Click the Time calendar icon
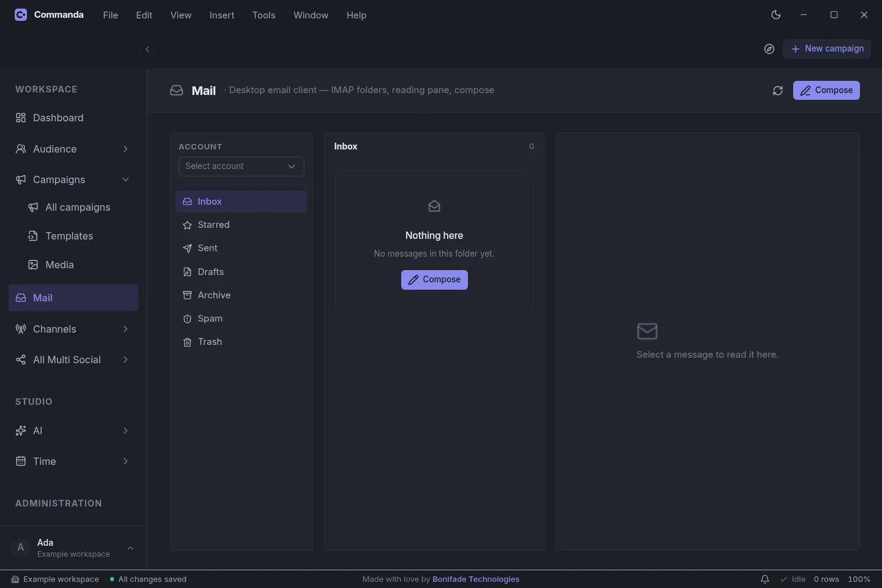 pos(21,461)
